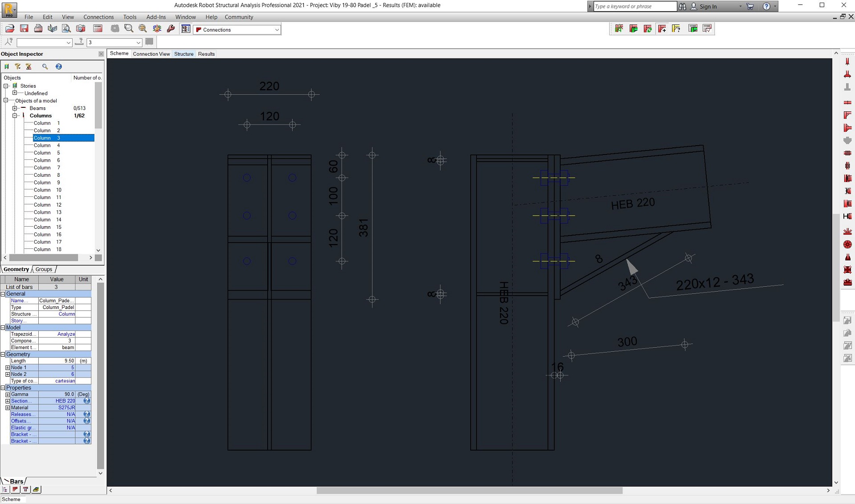Click the save project icon in toolbar
855x504 pixels.
point(24,29)
